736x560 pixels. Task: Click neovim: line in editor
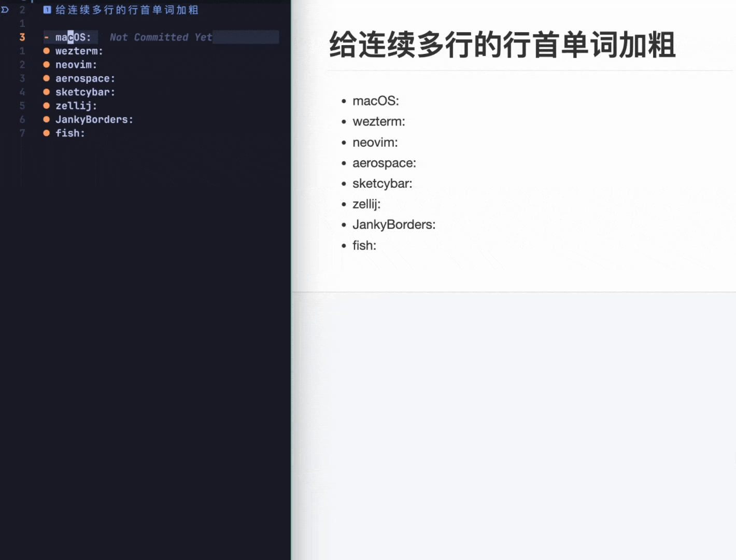76,65
